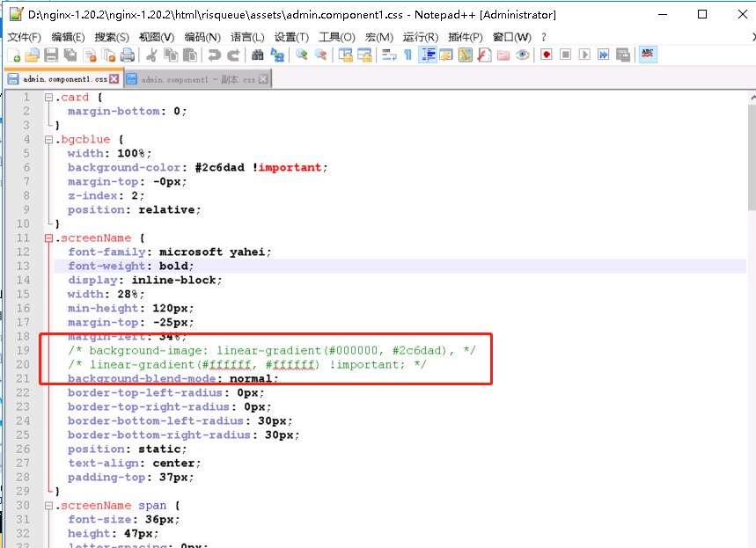756x548 pixels.
Task: Open the 视图(V) menu
Action: click(156, 37)
